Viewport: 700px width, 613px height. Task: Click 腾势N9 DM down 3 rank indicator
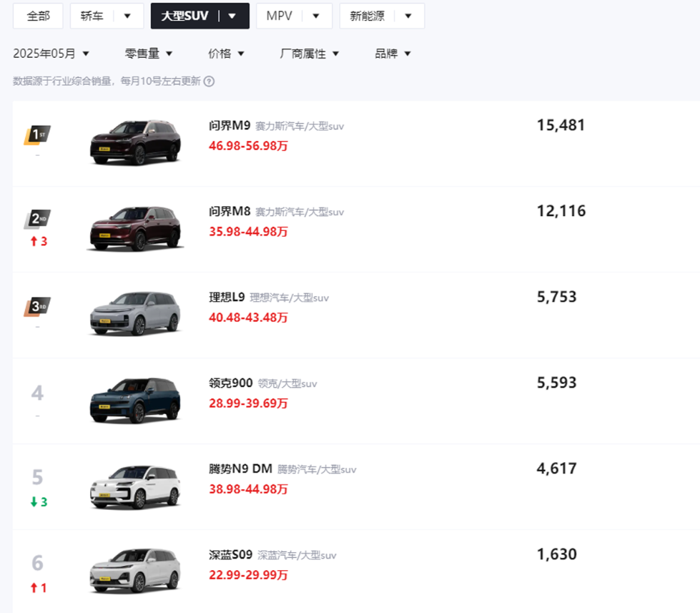39,502
